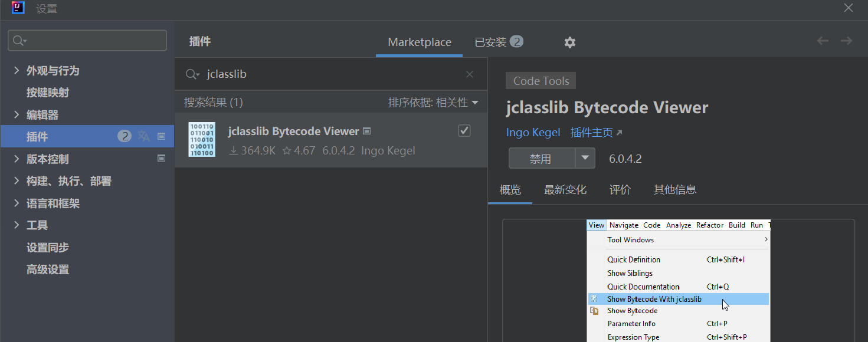Select 高级设置 in settings tree
This screenshot has width=868, height=342.
48,269
